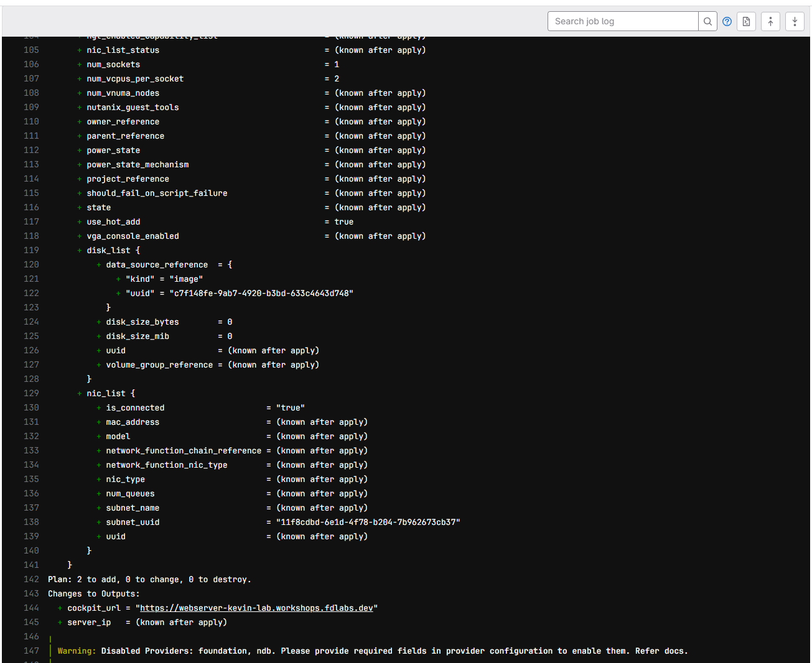Click the "true" value of use_hot_add

344,222
